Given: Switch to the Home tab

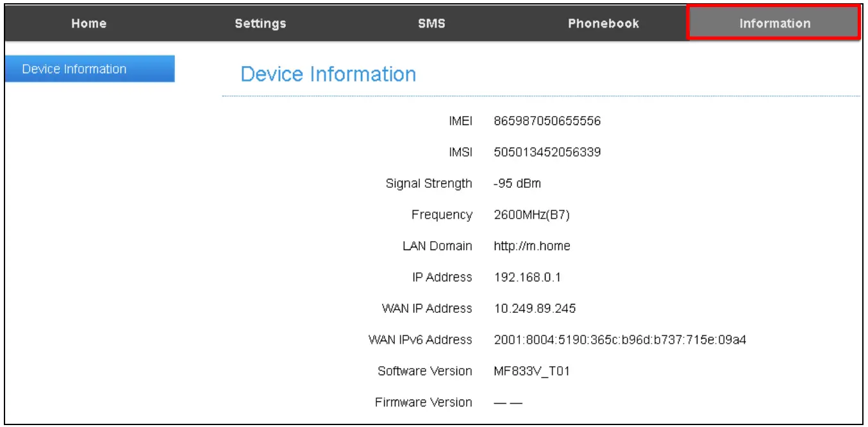Looking at the screenshot, I should point(88,23).
